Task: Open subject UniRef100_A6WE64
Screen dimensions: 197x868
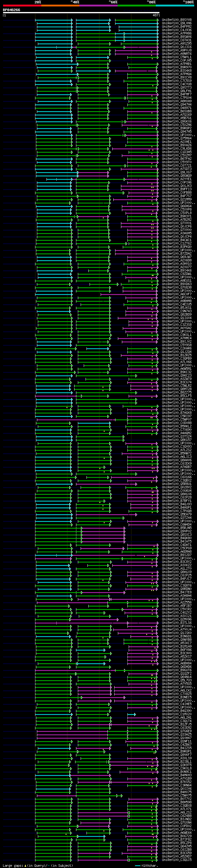Action: pyautogui.click(x=176, y=833)
